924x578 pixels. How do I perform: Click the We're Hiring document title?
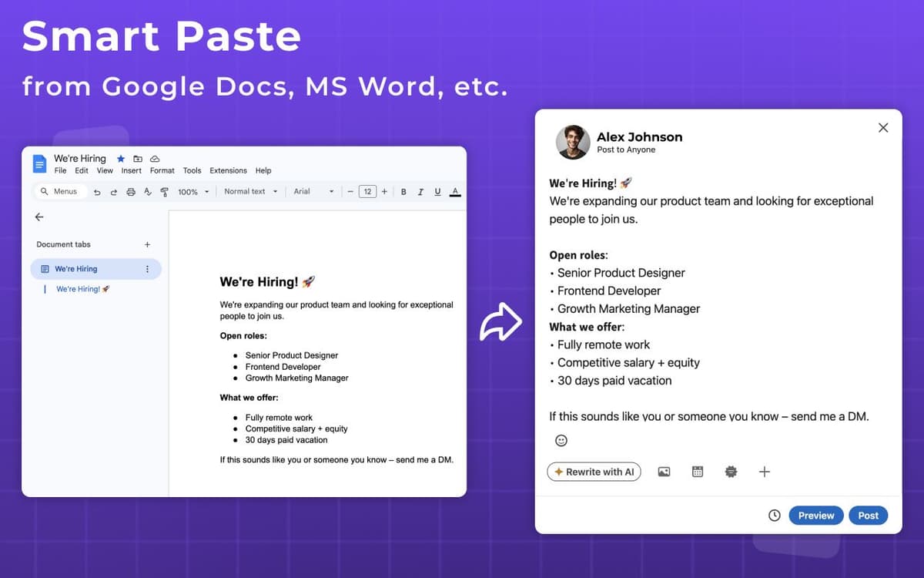(80, 159)
